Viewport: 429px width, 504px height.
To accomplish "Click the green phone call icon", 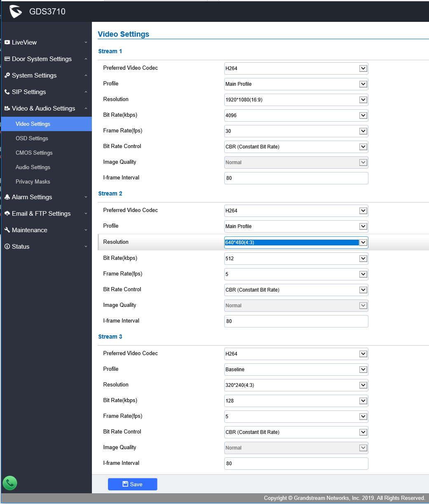I will [10, 483].
